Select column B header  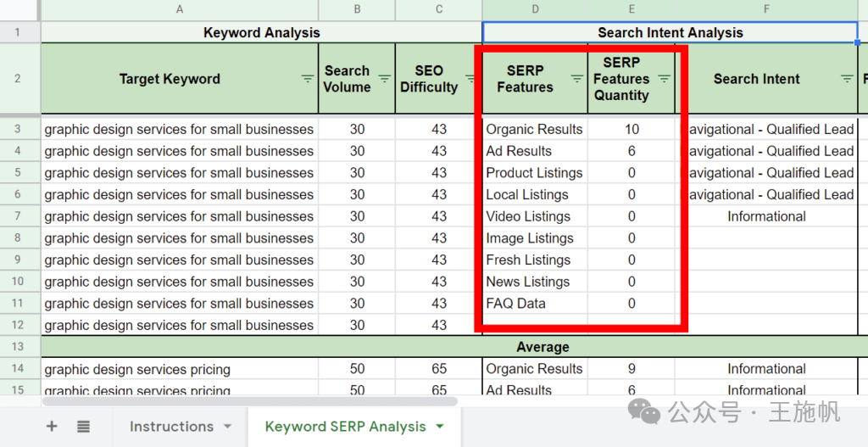[357, 9]
